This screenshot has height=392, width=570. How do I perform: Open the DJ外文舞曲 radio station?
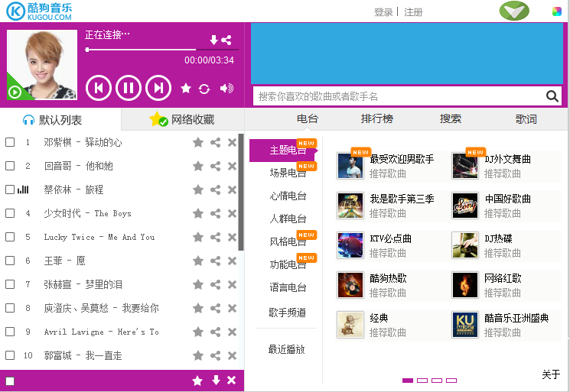[506, 166]
